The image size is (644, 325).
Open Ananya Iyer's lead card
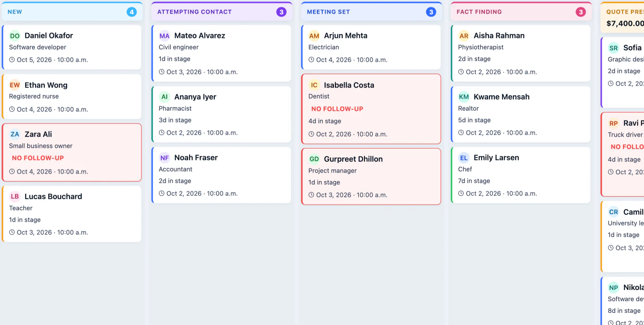(x=222, y=114)
